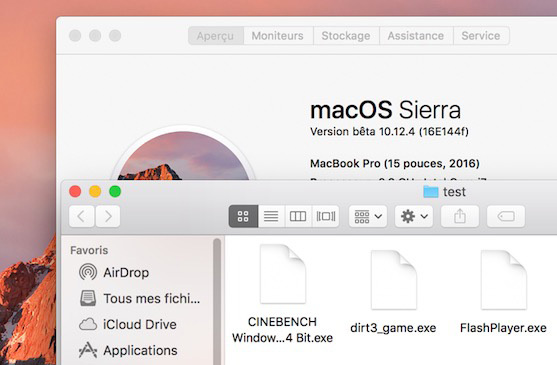The height and width of the screenshot is (365, 557).
Task: Switch Finder to list view
Action: coord(271,216)
